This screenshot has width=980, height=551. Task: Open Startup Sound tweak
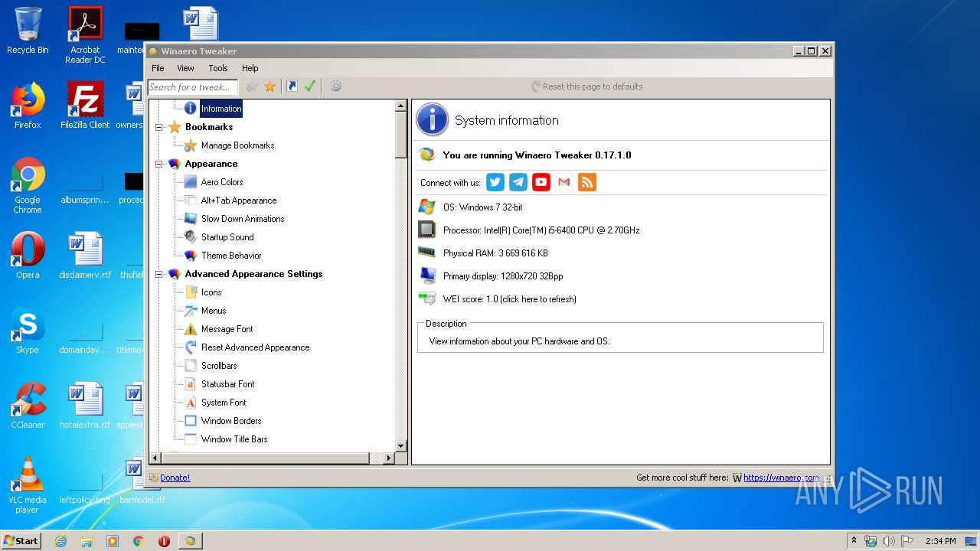tap(227, 237)
